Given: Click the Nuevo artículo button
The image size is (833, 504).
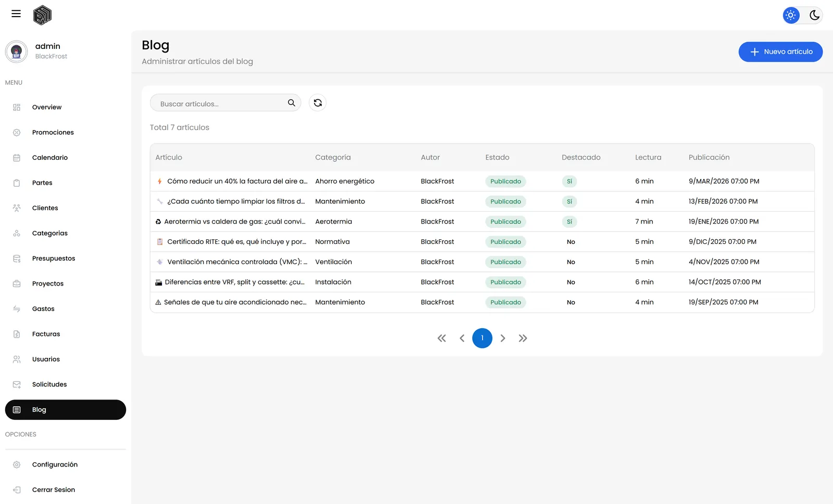Looking at the screenshot, I should 780,51.
